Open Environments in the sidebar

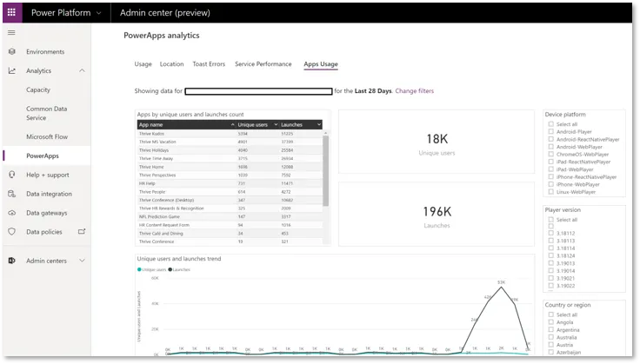point(45,52)
